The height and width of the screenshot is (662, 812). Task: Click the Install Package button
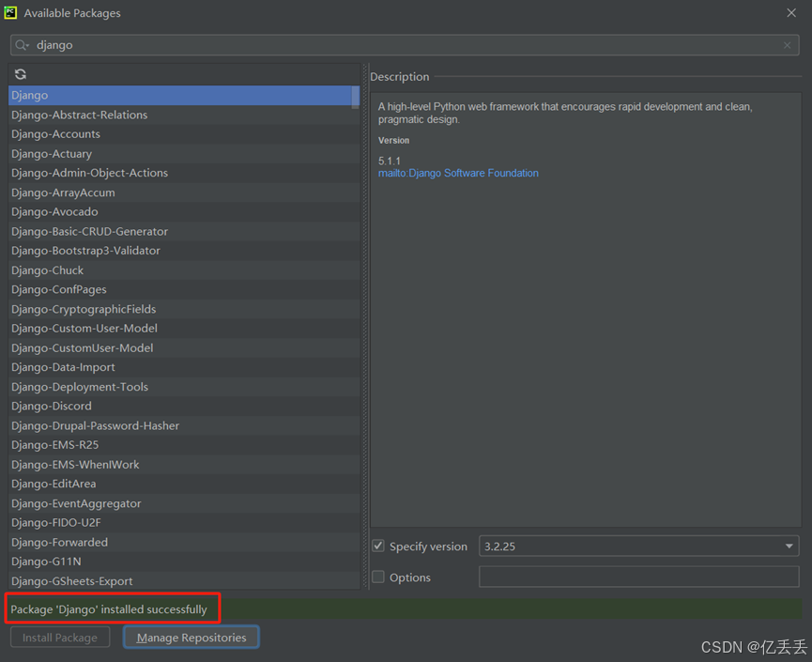(x=60, y=638)
